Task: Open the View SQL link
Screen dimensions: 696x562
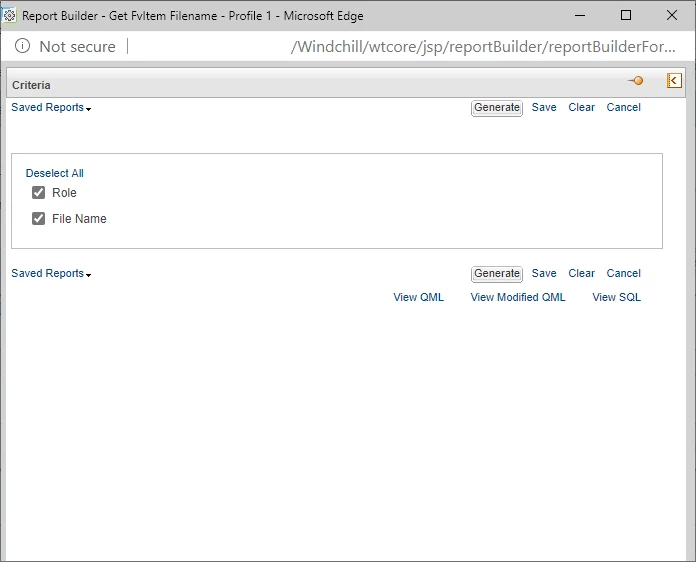Action: tap(617, 297)
